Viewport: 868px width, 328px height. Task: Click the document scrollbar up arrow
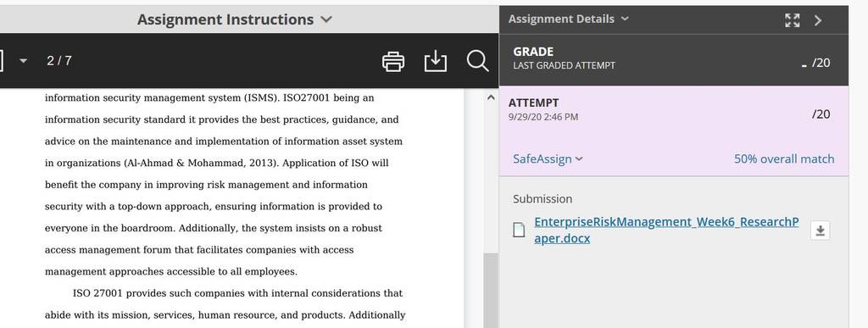[x=491, y=98]
